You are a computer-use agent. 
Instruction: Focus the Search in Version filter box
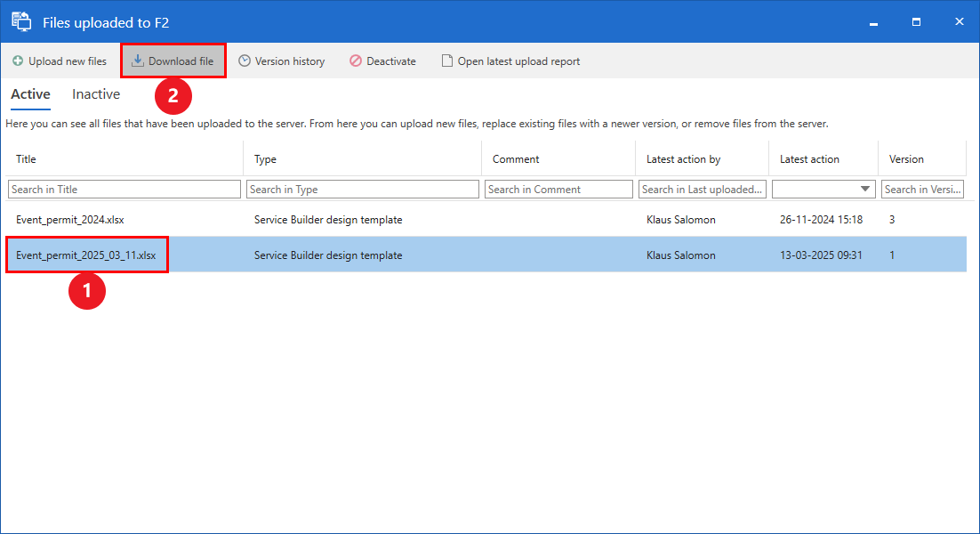pyautogui.click(x=923, y=190)
